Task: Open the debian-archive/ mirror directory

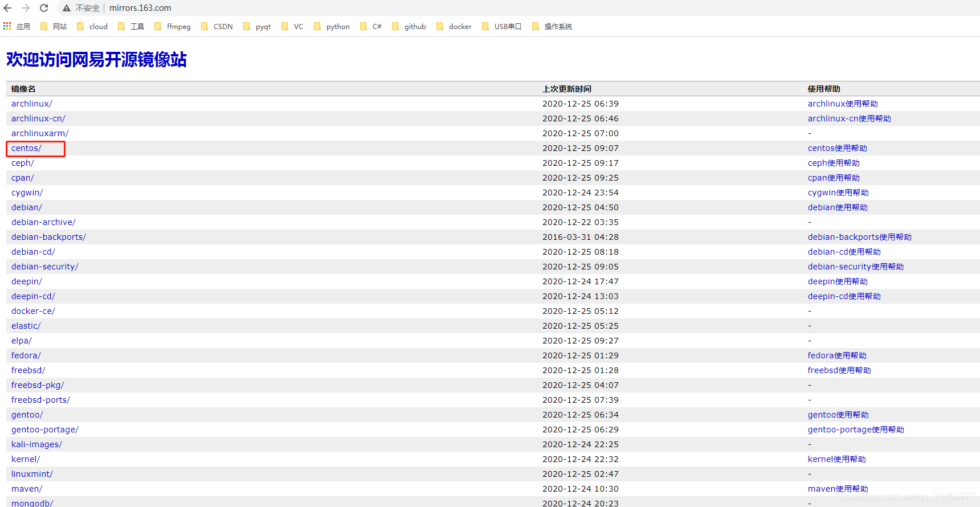Action: point(43,222)
